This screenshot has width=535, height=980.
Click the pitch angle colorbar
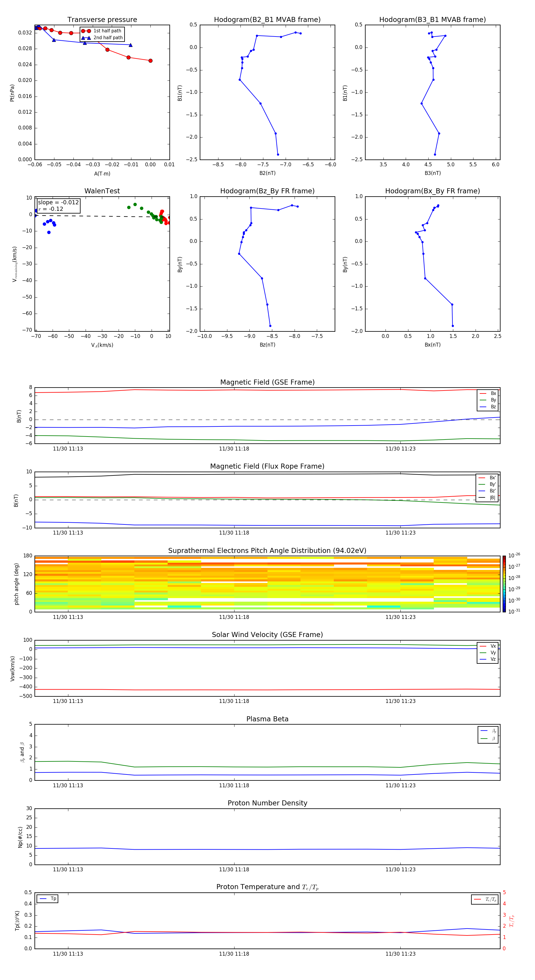(x=504, y=584)
